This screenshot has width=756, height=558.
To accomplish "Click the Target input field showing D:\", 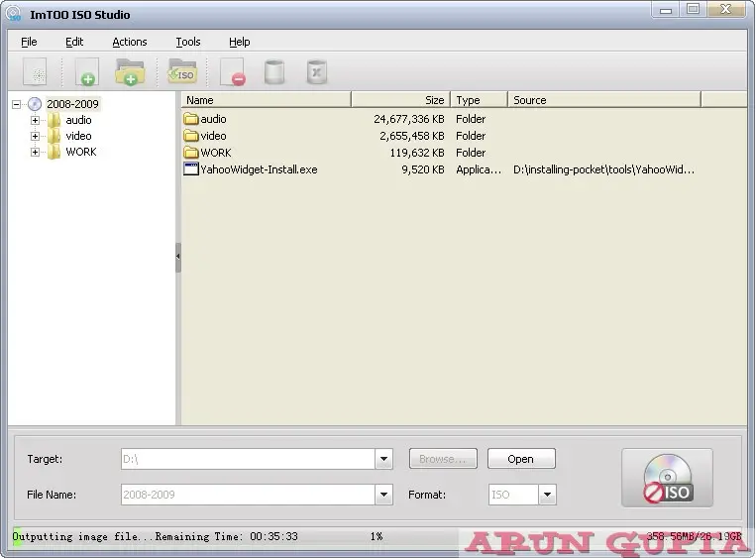I will 249,459.
